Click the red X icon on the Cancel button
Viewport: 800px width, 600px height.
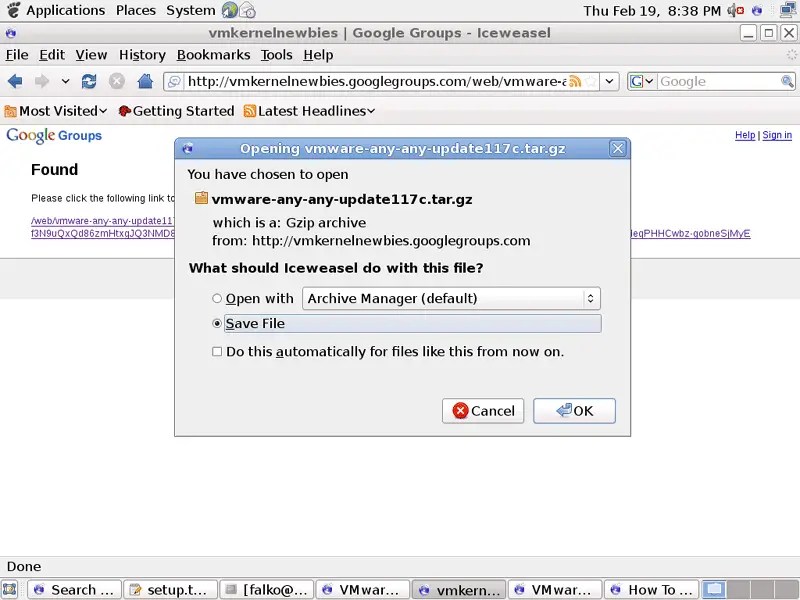460,411
